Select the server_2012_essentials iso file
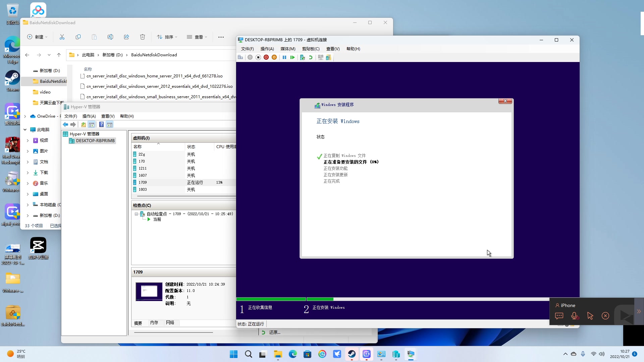Screen dimensions: 644x362 (159, 86)
